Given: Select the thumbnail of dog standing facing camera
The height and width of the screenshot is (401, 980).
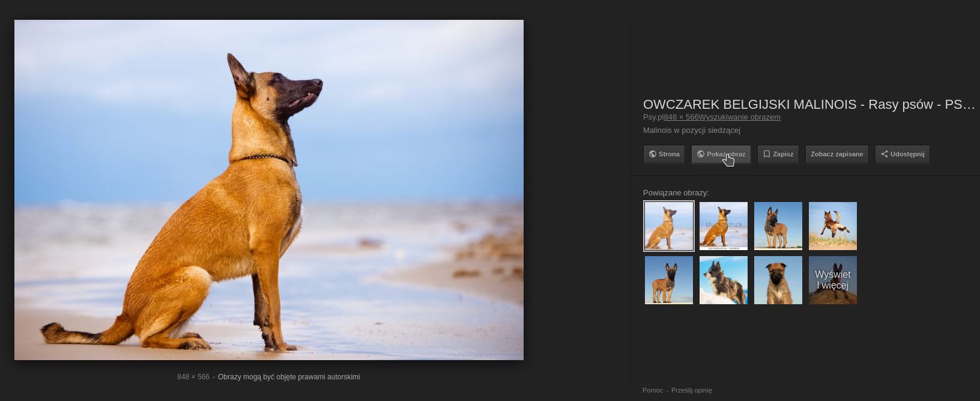Looking at the screenshot, I should (x=778, y=226).
